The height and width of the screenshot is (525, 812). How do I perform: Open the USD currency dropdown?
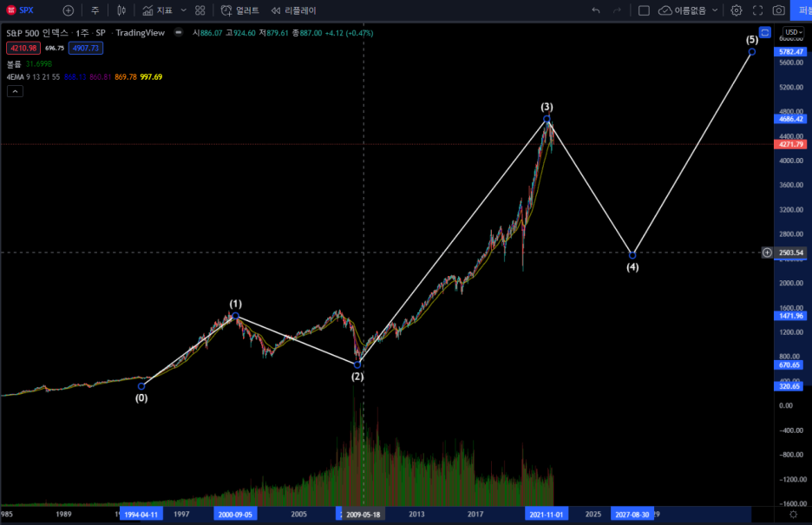pos(793,32)
